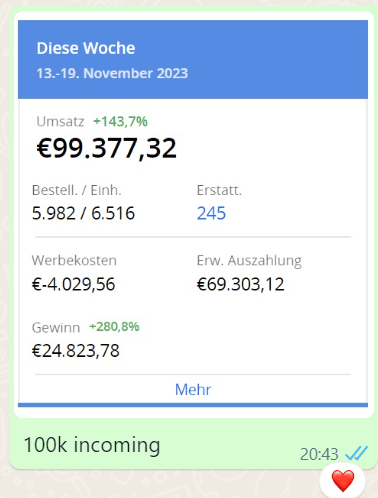Click the Erw. Auszahlung amount €69.303,12
This screenshot has width=378, height=498.
point(240,284)
